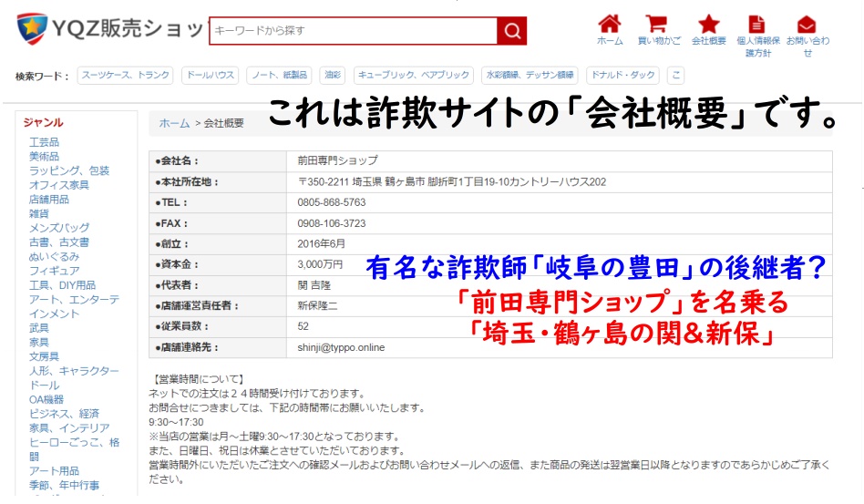The height and width of the screenshot is (504, 864).
Task: Open the 工芸品 category in sidebar
Action: pos(44,142)
